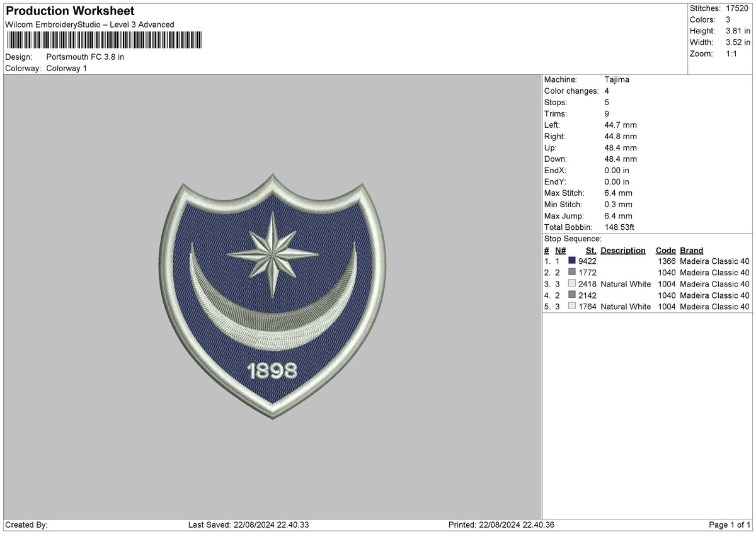Click the 'Created By:' footer label

pyautogui.click(x=26, y=525)
